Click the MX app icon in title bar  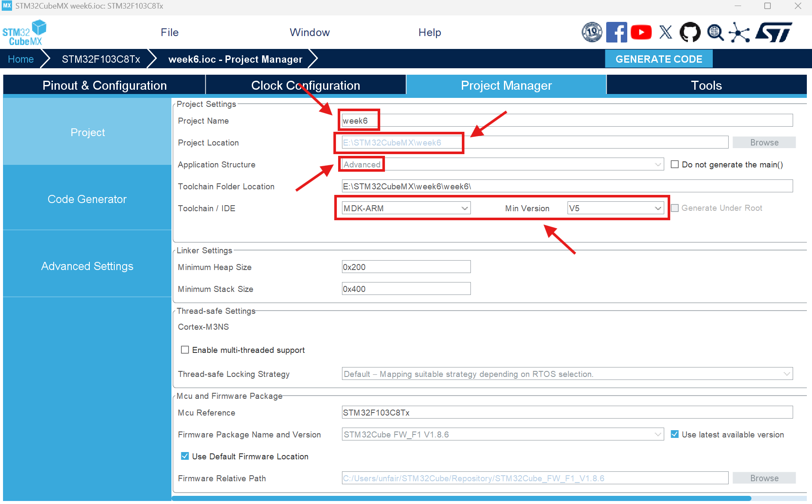[x=7, y=6]
